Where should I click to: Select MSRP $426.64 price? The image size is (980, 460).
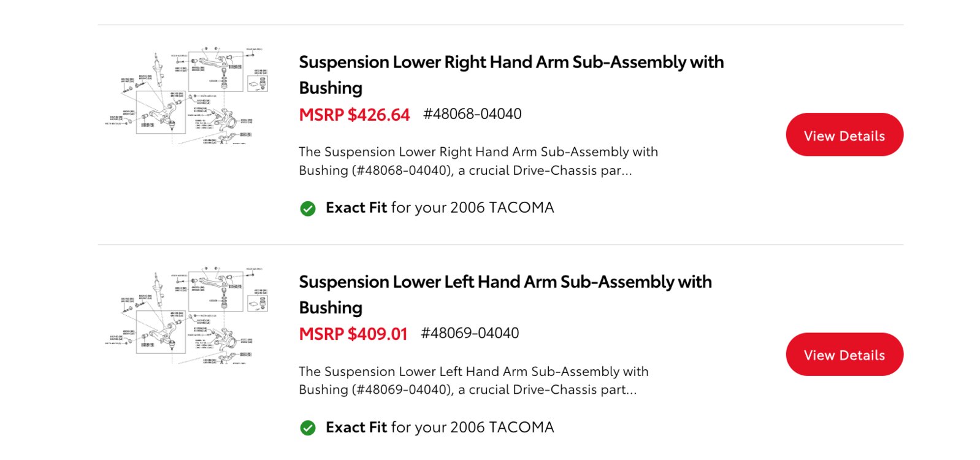(x=354, y=115)
